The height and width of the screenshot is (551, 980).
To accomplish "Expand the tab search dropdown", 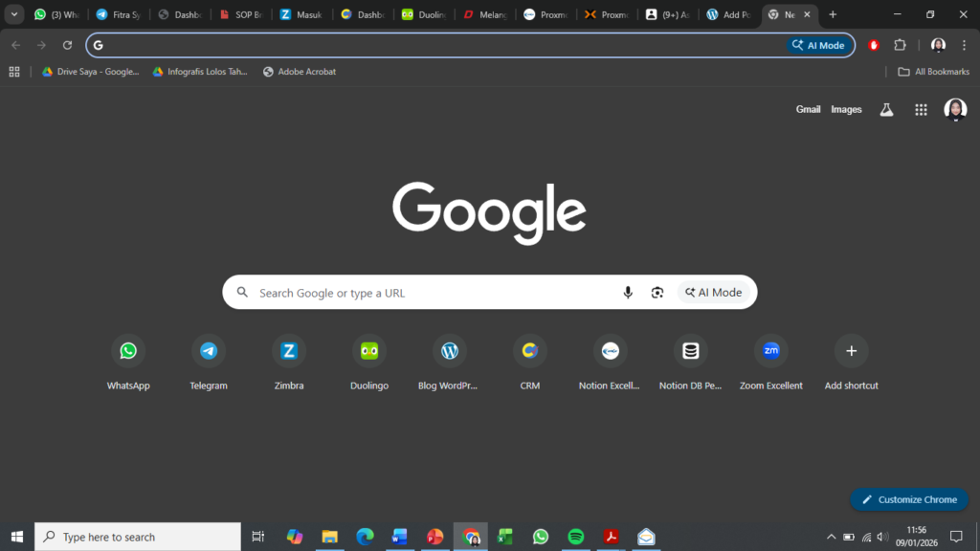I will [x=14, y=14].
